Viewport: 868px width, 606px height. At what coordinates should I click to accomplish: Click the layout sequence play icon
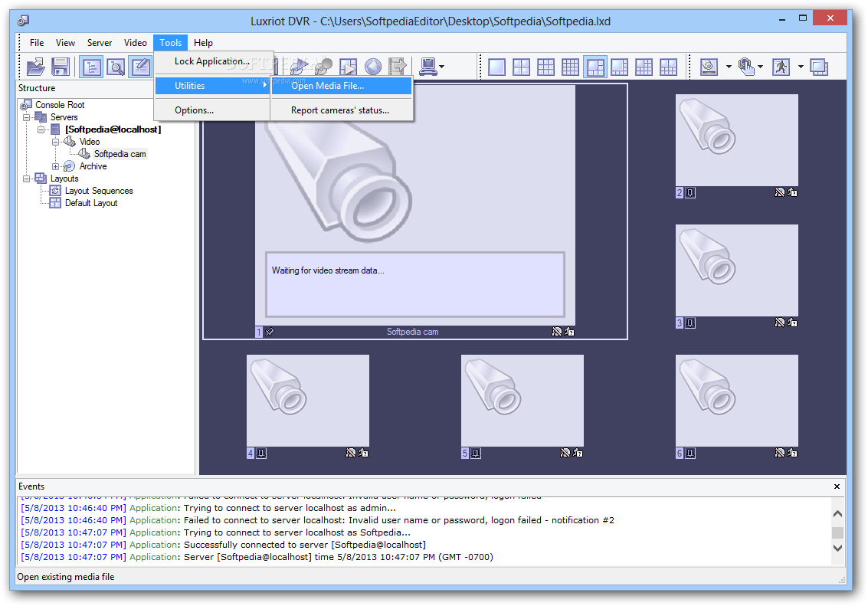[349, 67]
